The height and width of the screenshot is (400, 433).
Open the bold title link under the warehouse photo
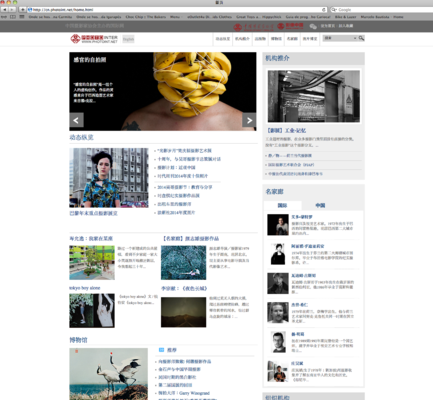click(x=286, y=130)
